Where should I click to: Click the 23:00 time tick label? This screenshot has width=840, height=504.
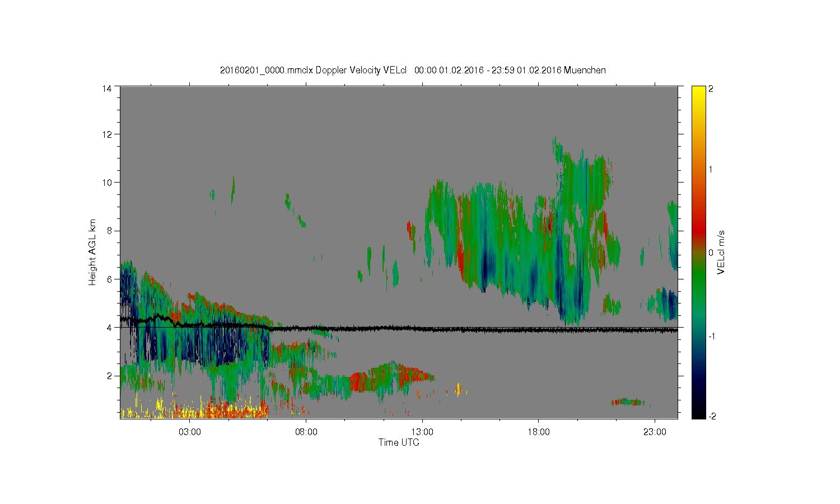pos(655,432)
